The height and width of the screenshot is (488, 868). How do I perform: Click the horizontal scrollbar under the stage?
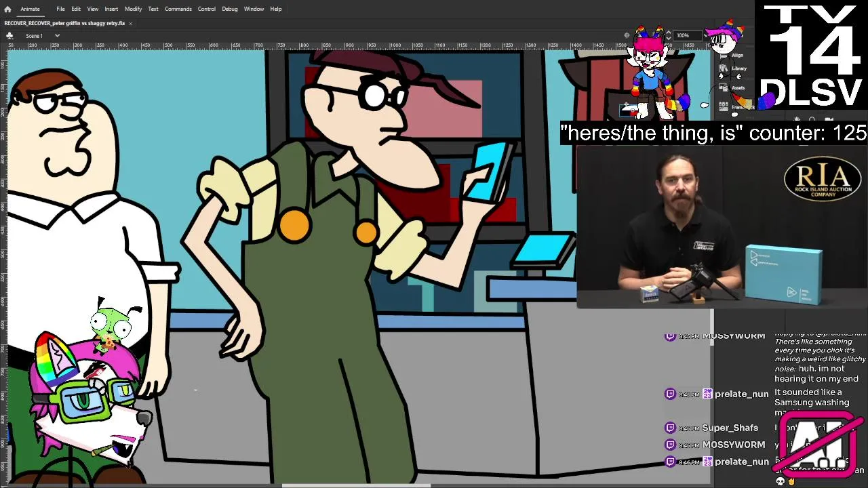[x=356, y=485]
